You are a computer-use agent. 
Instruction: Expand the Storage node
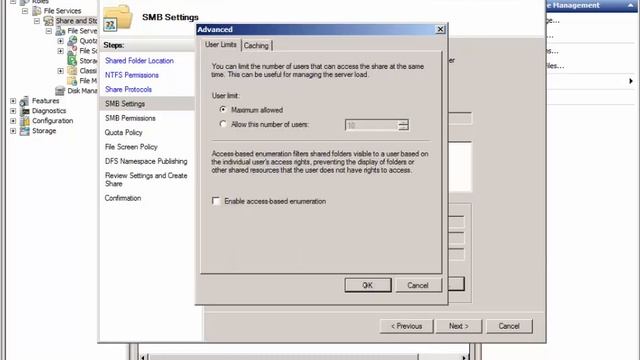[x=13, y=131]
